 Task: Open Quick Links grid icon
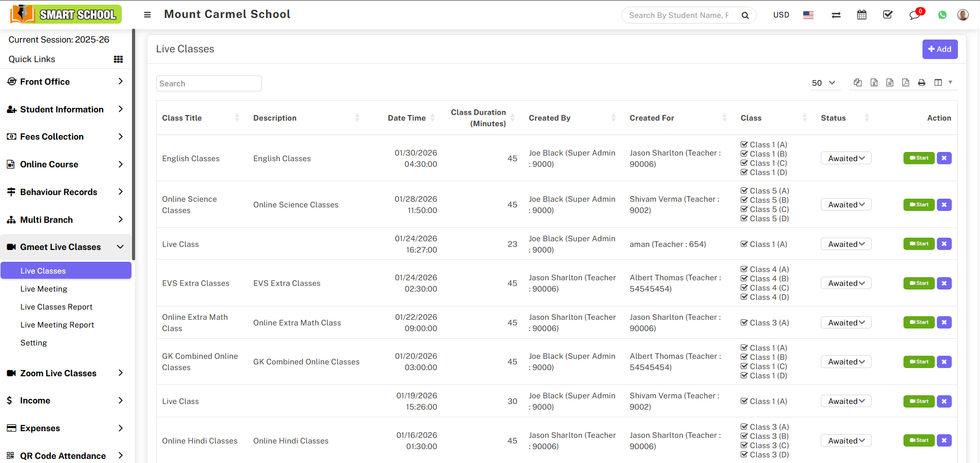point(118,59)
